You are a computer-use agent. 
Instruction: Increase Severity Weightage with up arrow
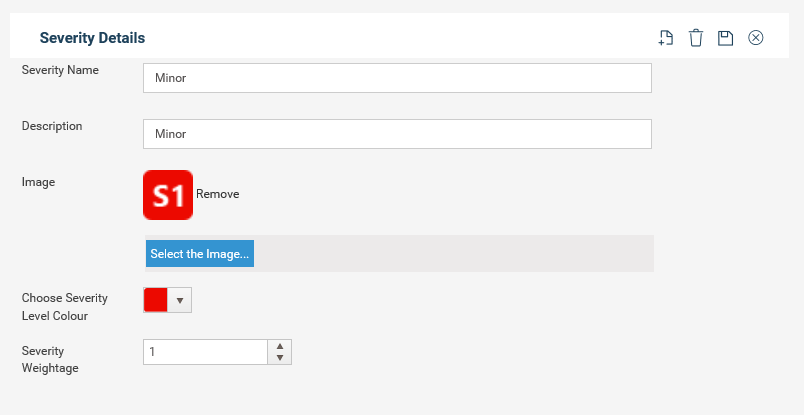click(280, 346)
